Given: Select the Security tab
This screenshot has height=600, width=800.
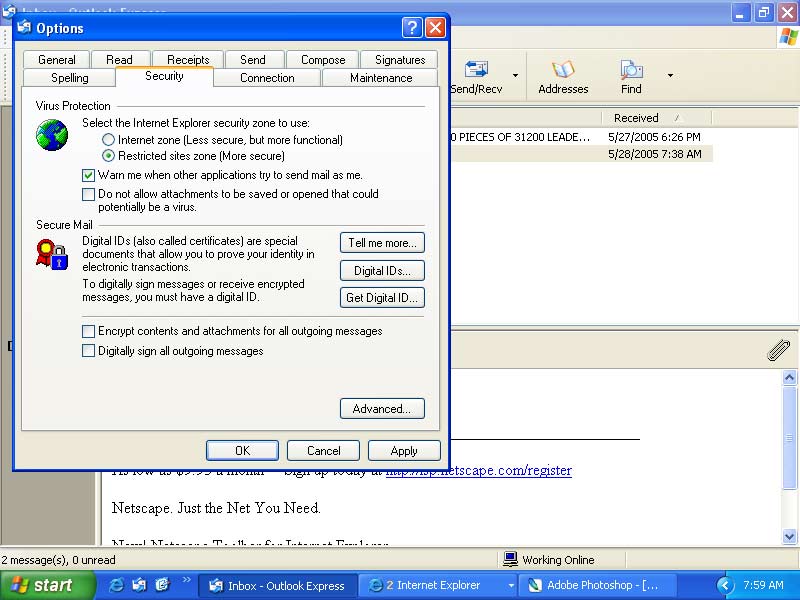Looking at the screenshot, I should (x=164, y=76).
